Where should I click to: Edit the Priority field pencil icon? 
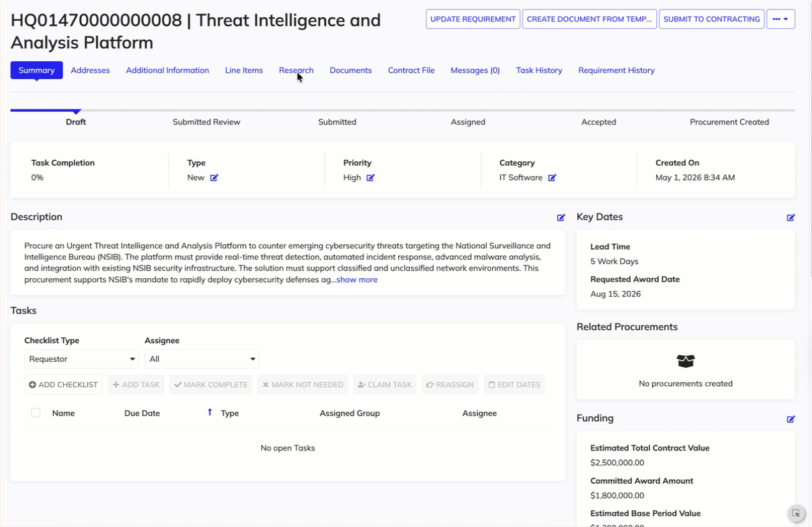[x=370, y=178]
